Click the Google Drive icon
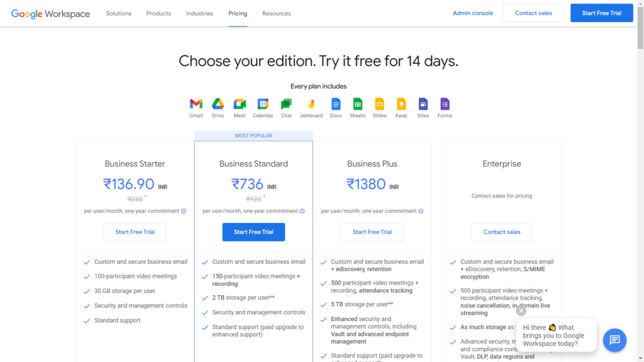This screenshot has width=644, height=362. (218, 104)
